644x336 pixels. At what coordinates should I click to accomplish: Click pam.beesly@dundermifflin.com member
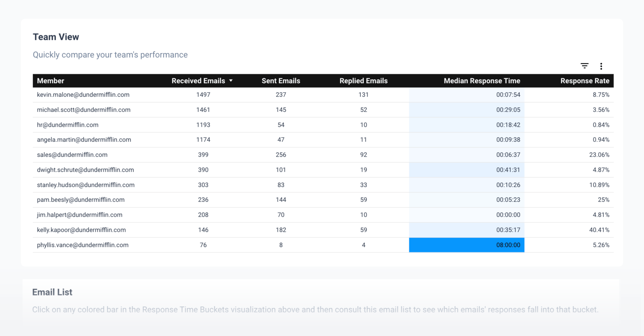[x=81, y=200]
